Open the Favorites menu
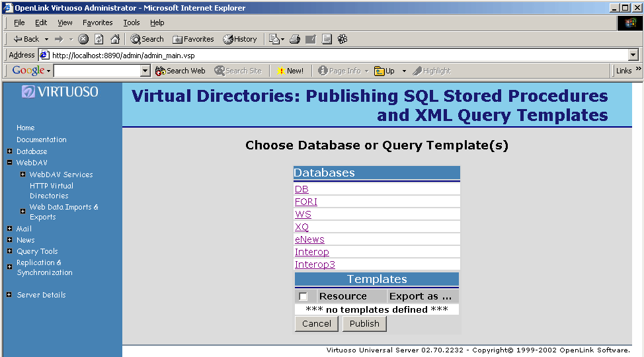This screenshot has height=357, width=644. pyautogui.click(x=97, y=22)
